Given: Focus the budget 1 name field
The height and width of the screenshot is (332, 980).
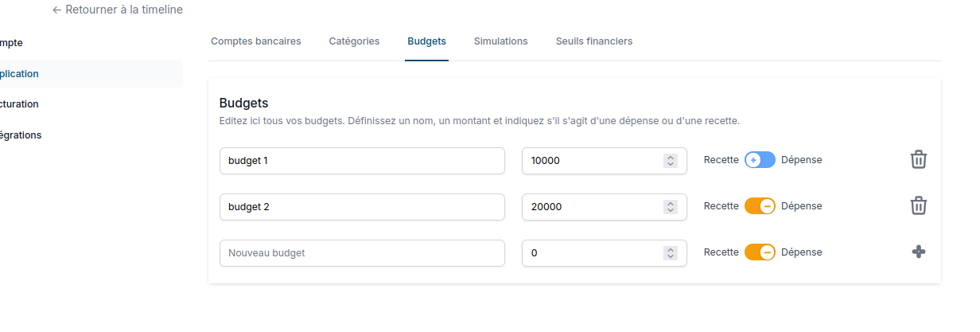Looking at the screenshot, I should click(362, 161).
